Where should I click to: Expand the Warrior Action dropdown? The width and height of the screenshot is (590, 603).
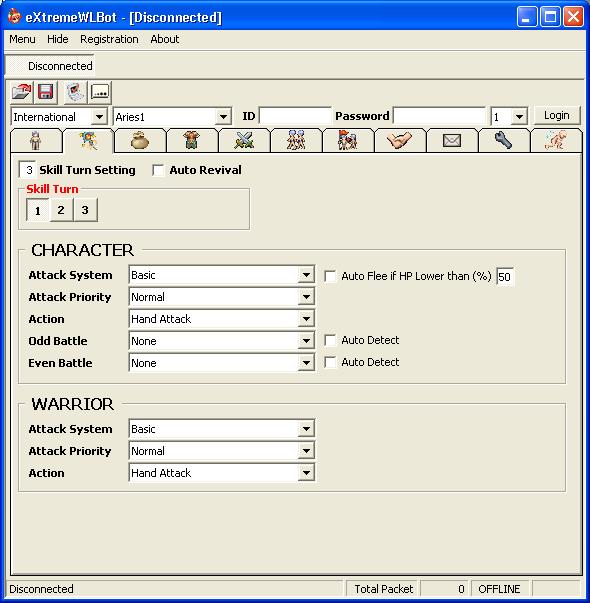click(x=306, y=473)
